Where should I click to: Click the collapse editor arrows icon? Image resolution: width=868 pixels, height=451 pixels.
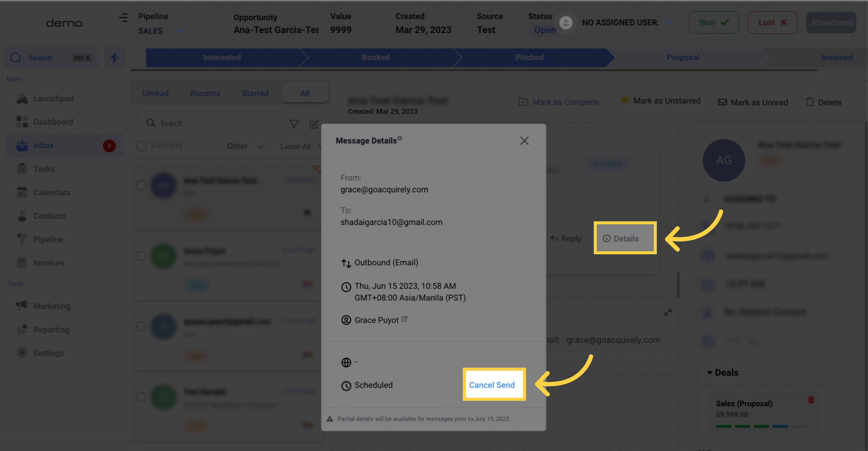(x=668, y=312)
